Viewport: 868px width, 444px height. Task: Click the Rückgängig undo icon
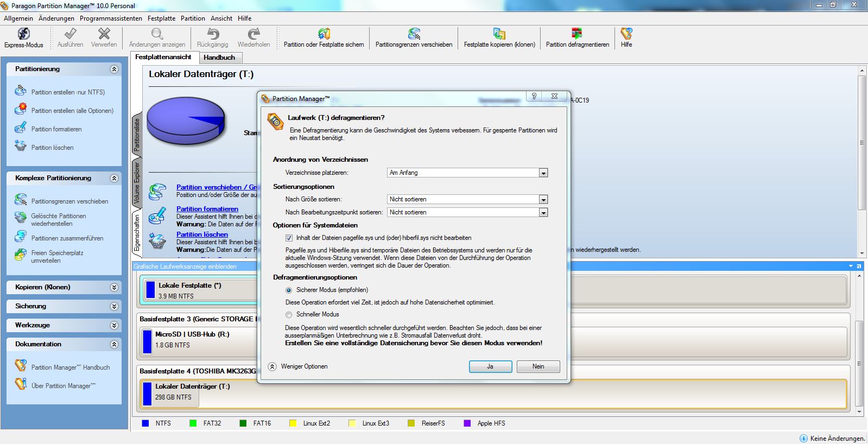pos(212,34)
